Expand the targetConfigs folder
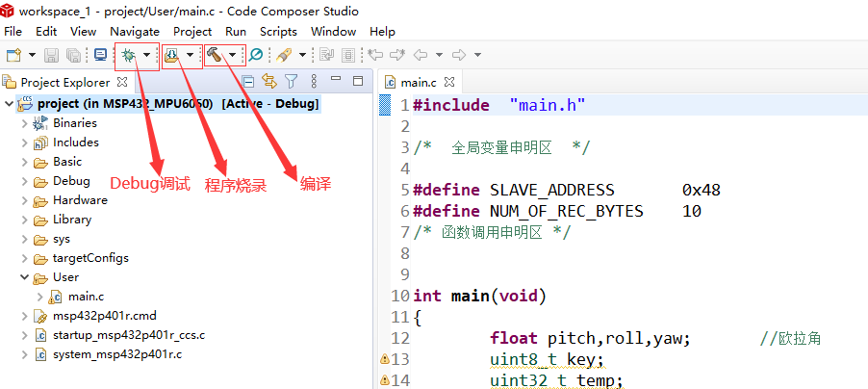868x389 pixels. [24, 258]
